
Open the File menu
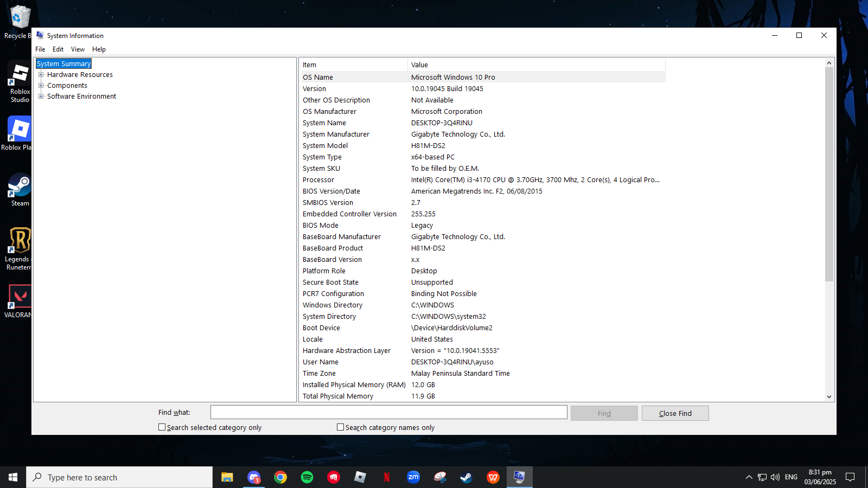[x=40, y=49]
